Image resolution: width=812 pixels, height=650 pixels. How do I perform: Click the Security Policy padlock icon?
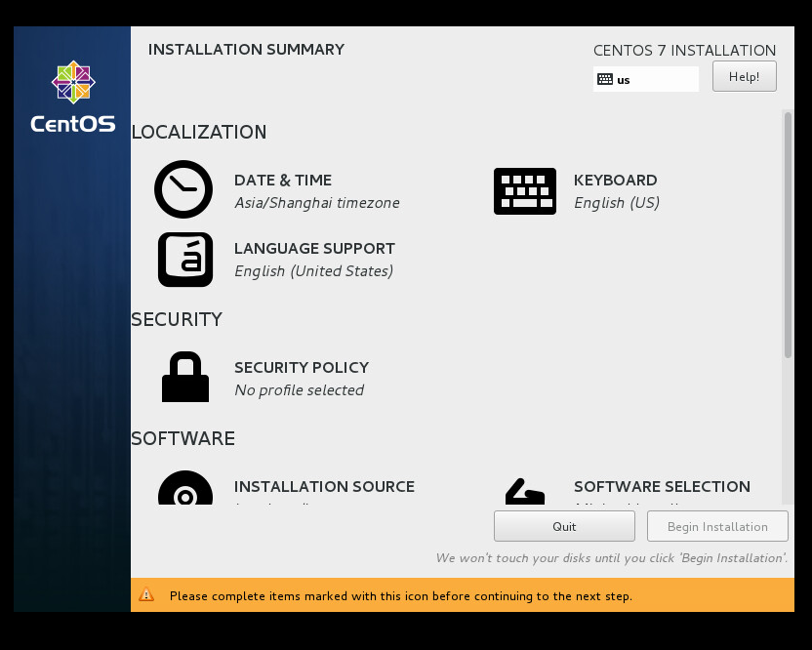185,377
